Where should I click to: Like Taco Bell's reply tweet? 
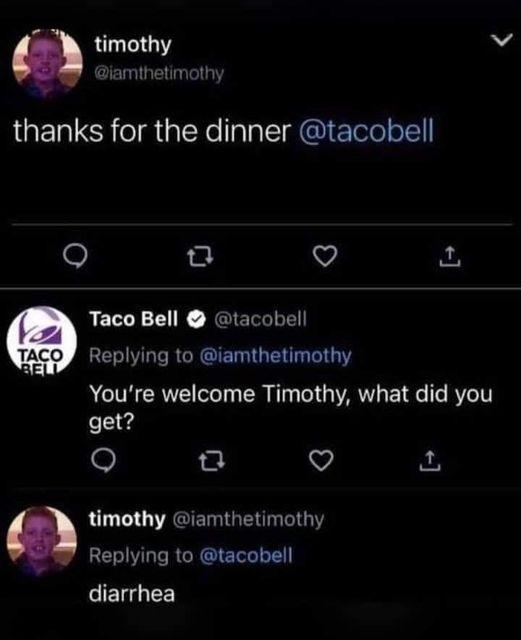coord(321,460)
